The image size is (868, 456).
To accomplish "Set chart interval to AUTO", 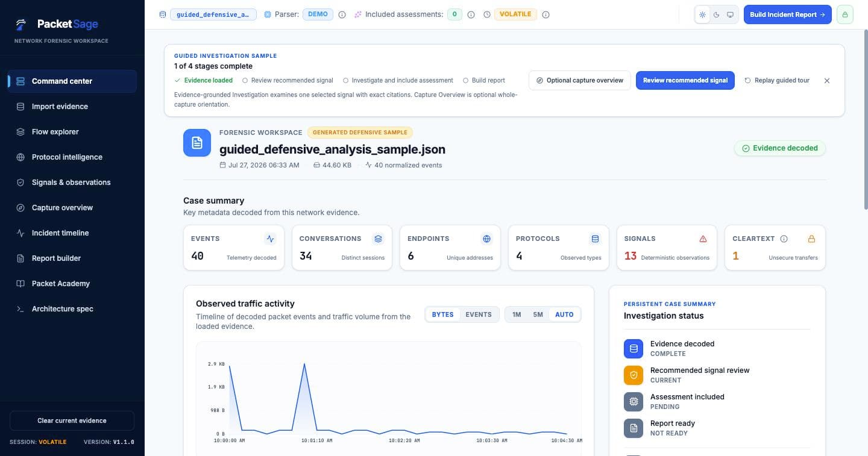I will point(564,314).
